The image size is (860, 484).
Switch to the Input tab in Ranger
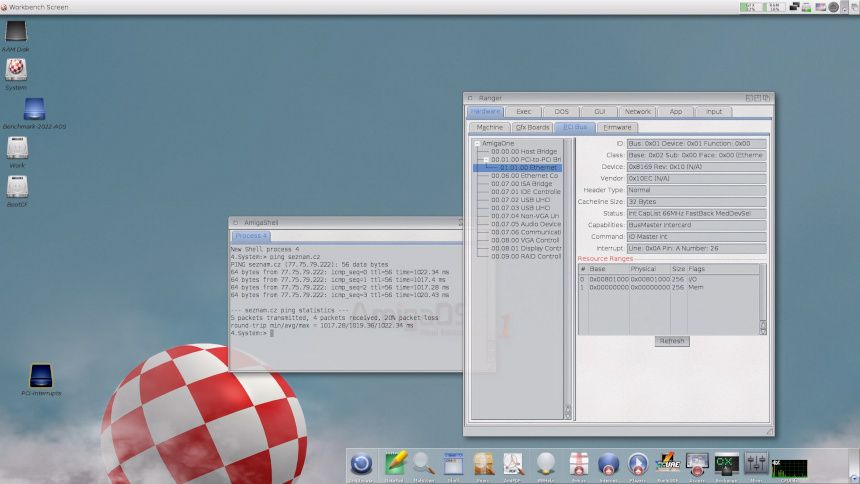coord(714,111)
